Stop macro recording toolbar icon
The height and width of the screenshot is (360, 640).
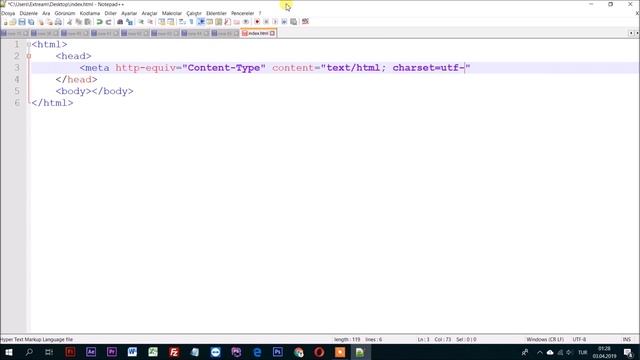pos(266,22)
